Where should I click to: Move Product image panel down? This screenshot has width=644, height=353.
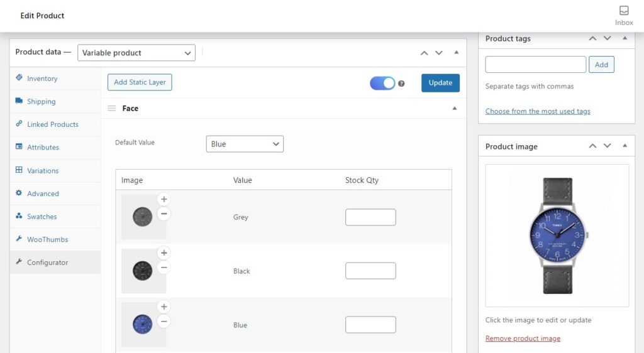click(608, 146)
